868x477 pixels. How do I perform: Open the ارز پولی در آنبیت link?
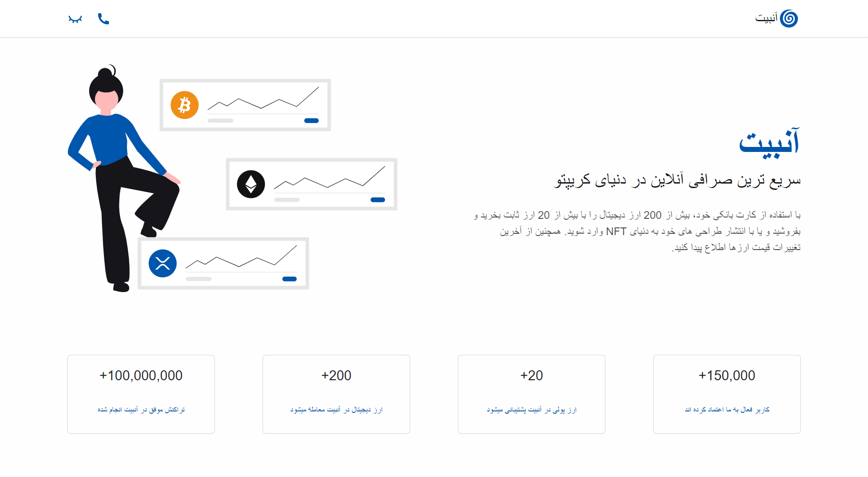click(532, 410)
